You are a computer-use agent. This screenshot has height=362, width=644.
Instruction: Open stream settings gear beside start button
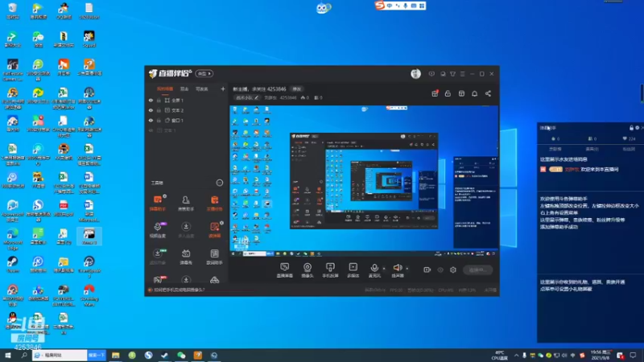(453, 269)
